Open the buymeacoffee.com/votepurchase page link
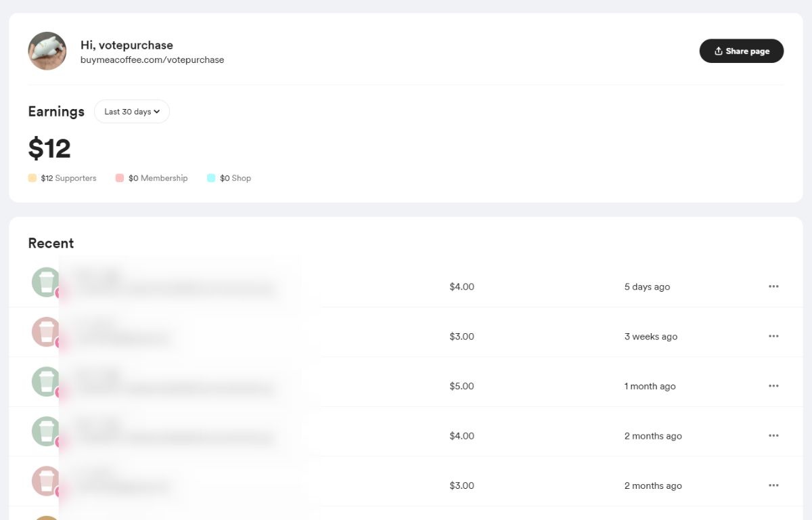812x520 pixels. 152,60
